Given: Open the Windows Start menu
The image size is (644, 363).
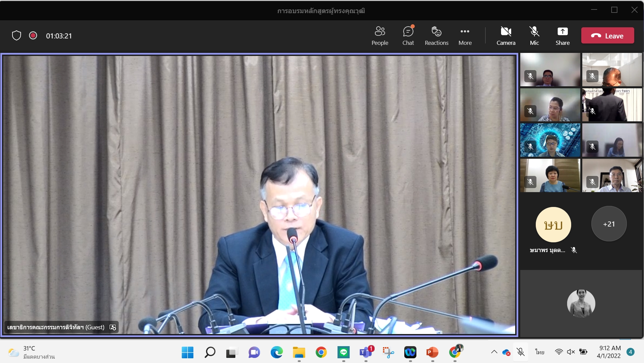Looking at the screenshot, I should click(x=187, y=353).
